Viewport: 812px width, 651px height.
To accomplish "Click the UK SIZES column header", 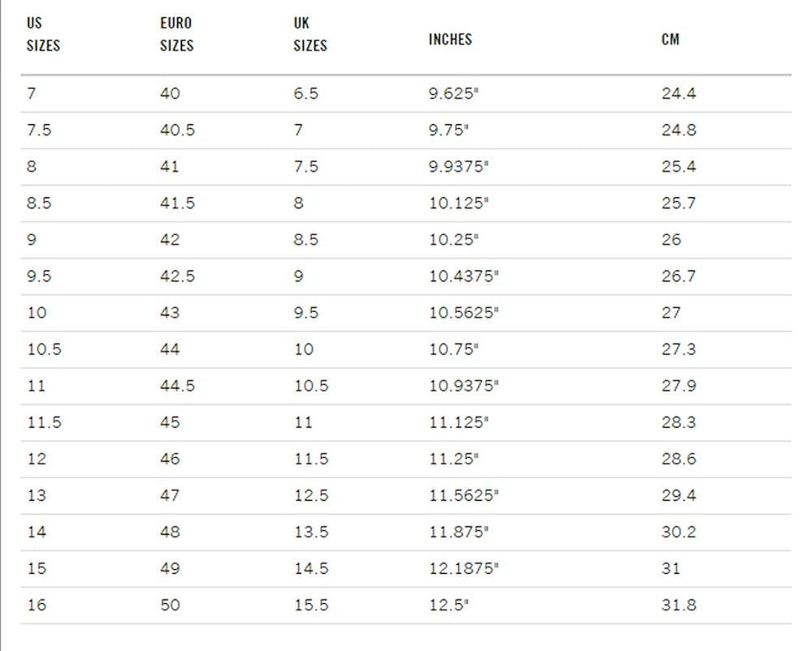I will click(x=309, y=35).
